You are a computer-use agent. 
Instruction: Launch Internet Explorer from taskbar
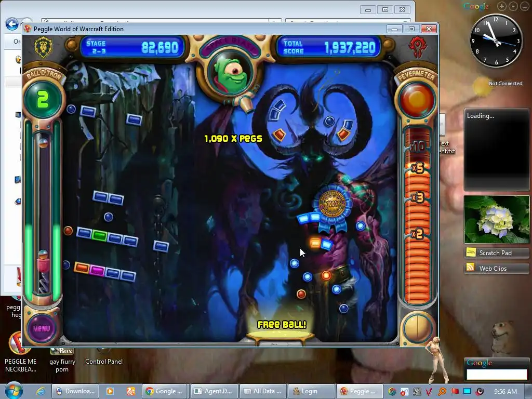point(41,391)
